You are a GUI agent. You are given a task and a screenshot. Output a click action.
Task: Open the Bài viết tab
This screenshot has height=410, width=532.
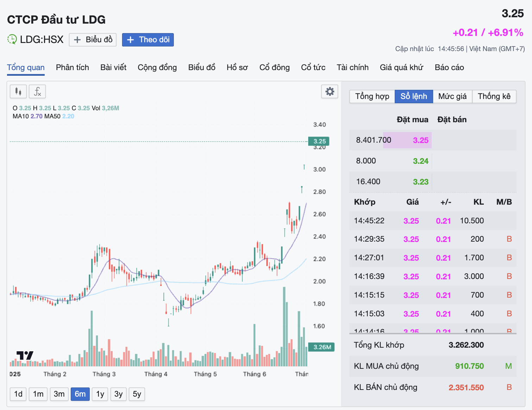point(113,67)
